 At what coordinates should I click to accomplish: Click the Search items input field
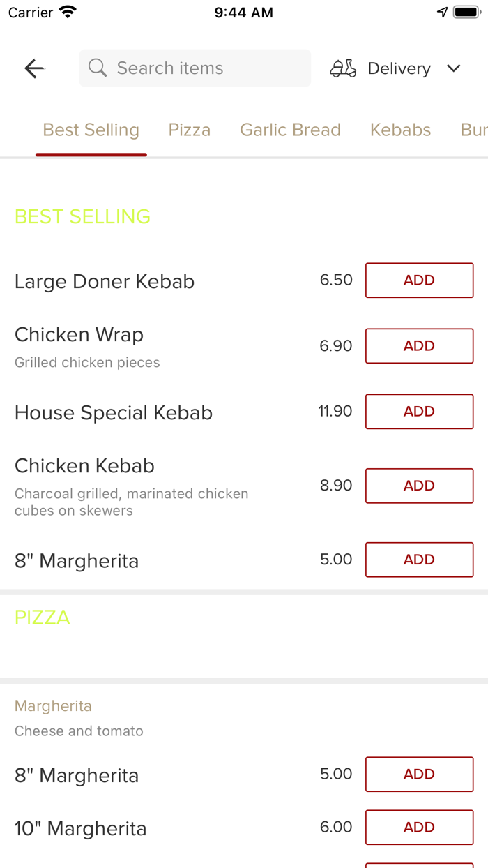click(195, 68)
